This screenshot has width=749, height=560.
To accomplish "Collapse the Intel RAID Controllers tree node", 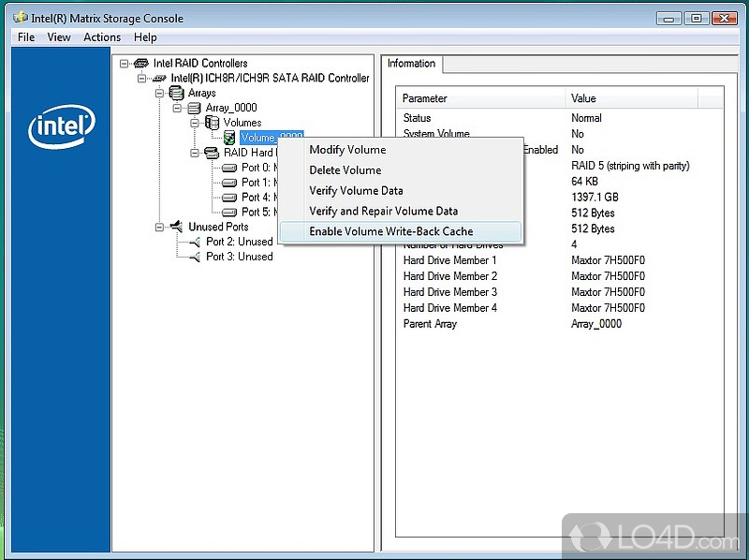I will [x=125, y=64].
